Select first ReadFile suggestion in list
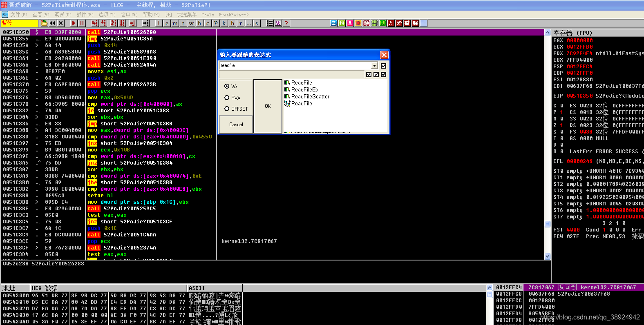 (298, 82)
